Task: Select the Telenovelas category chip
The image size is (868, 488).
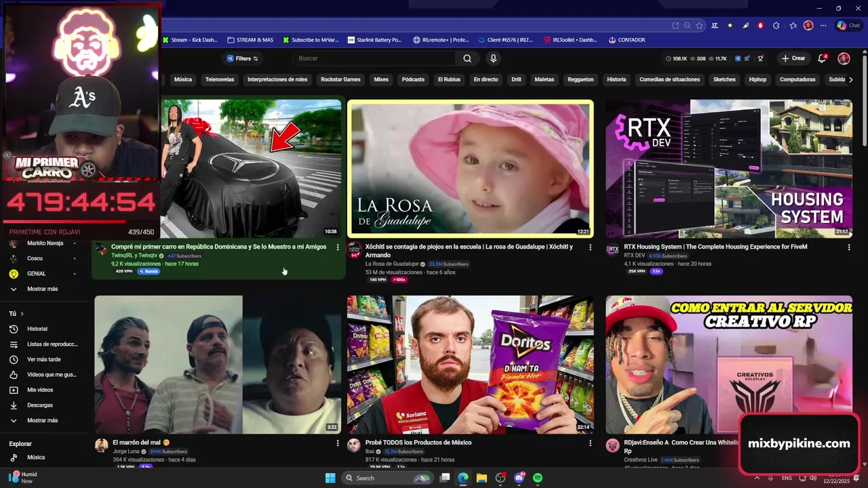Action: [220, 79]
